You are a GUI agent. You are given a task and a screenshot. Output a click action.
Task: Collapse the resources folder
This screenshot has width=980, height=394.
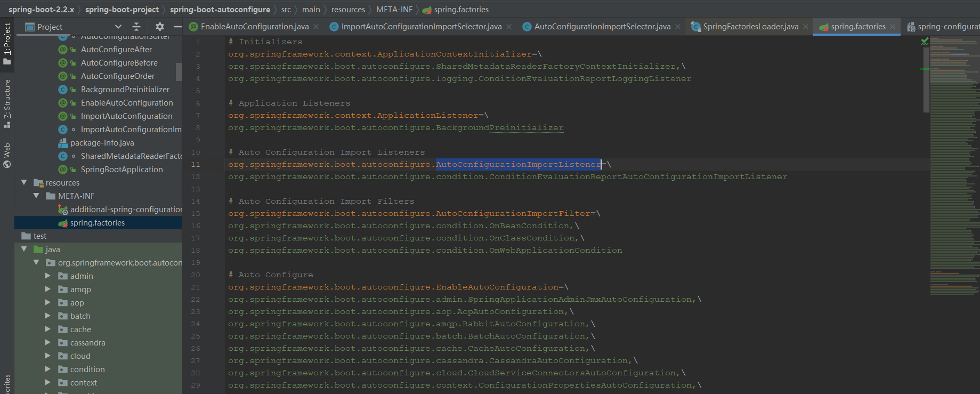coord(24,182)
